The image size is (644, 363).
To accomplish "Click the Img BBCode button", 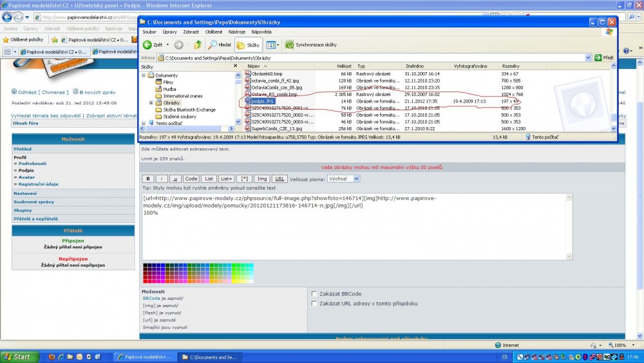I will pyautogui.click(x=262, y=179).
